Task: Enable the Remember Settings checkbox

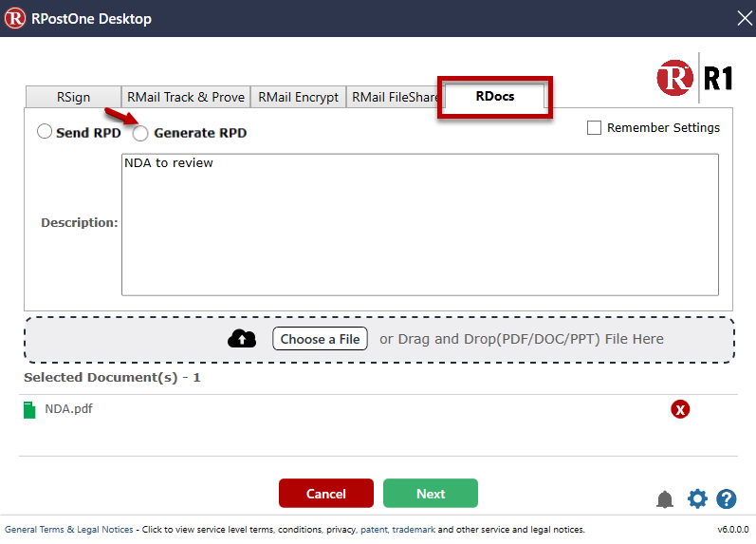Action: [x=594, y=128]
